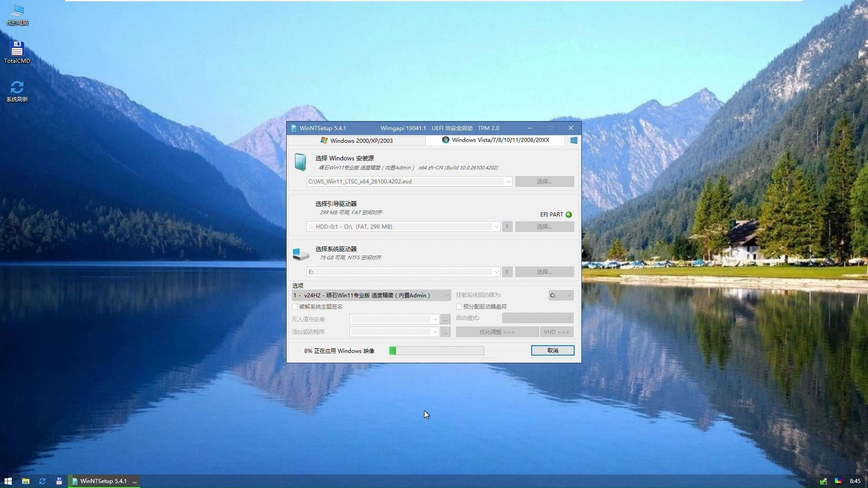The image size is (868, 488).
Task: Click the 79 GB 可用, NTFS 空间对齐 text
Action: pyautogui.click(x=350, y=258)
